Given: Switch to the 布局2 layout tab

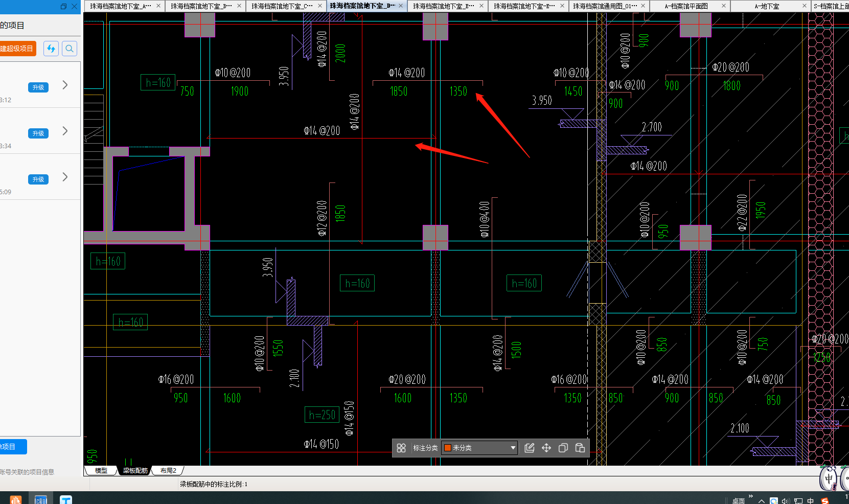Looking at the screenshot, I should (168, 470).
